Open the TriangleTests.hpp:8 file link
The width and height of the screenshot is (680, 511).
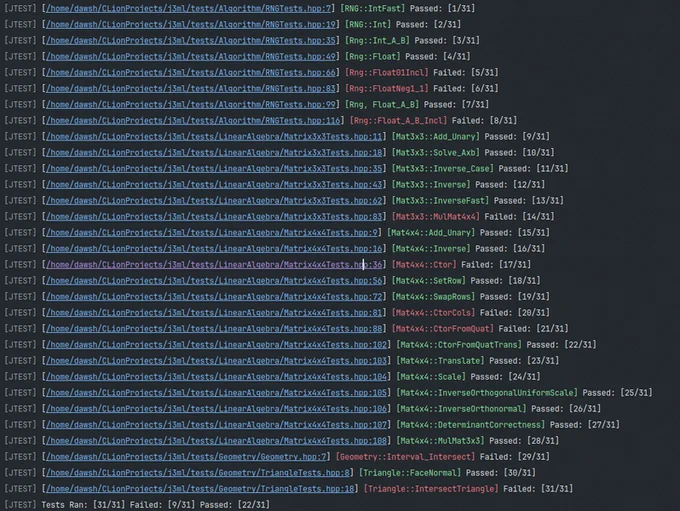[198, 473]
